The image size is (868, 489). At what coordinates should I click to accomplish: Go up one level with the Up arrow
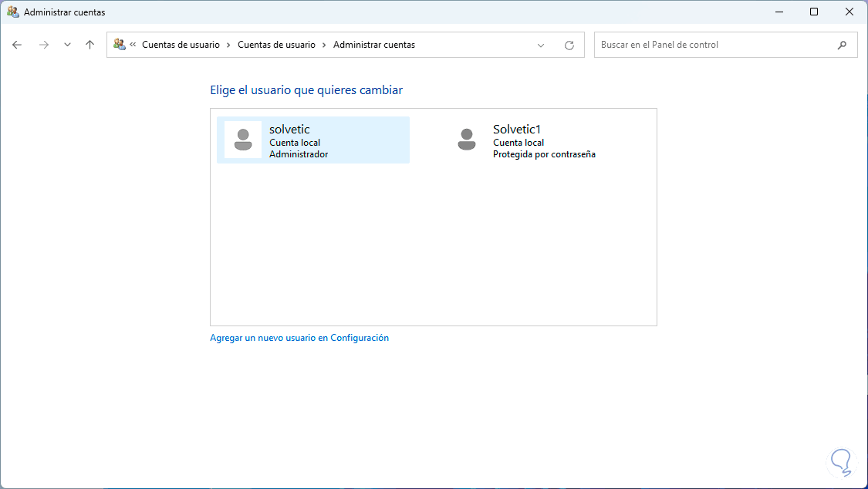(x=90, y=45)
